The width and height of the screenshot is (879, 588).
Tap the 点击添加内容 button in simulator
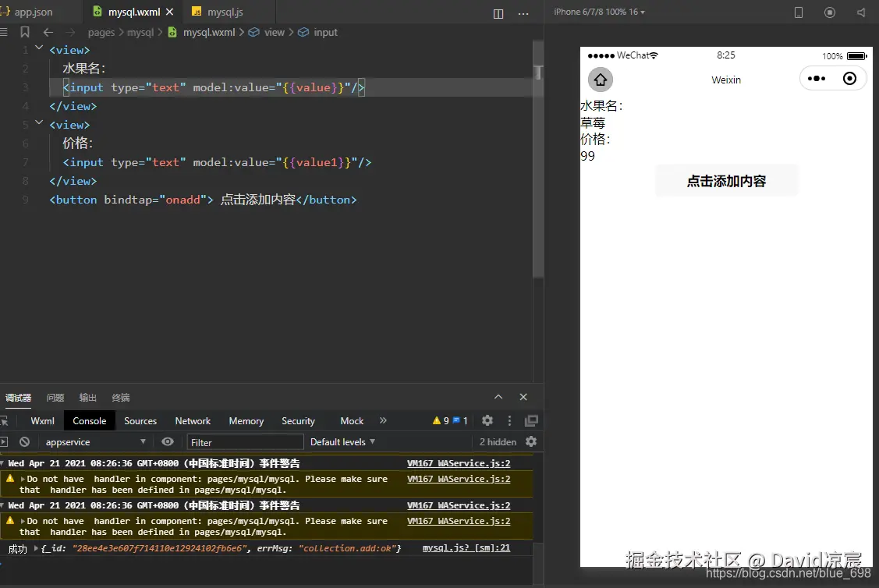click(726, 179)
